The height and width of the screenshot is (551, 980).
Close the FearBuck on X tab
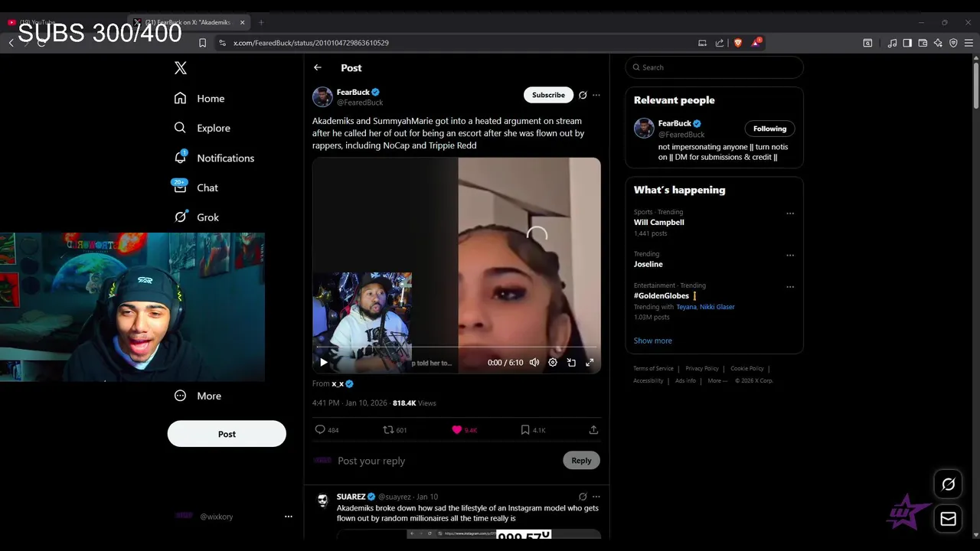coord(243,22)
